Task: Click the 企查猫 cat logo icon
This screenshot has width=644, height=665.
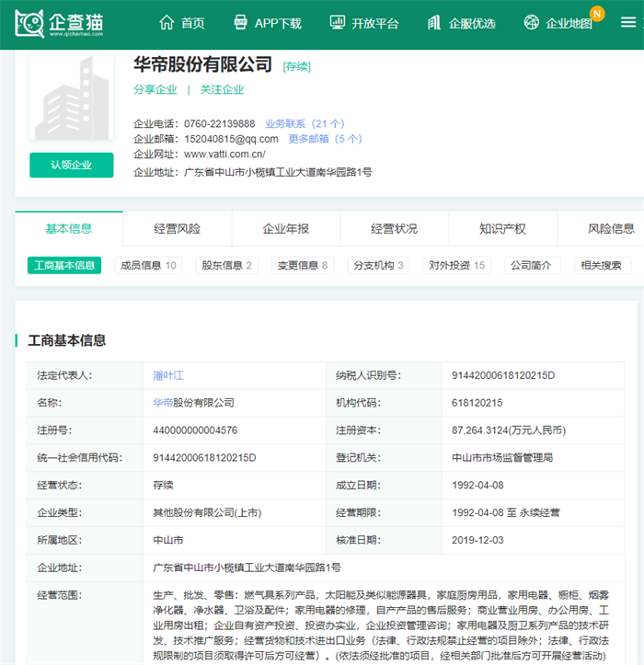Action: (x=29, y=23)
